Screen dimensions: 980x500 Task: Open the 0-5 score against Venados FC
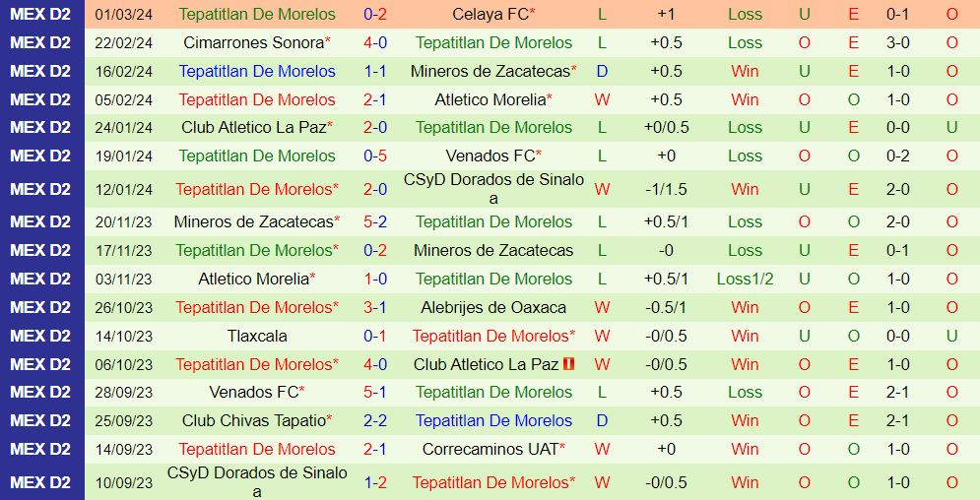tap(375, 156)
